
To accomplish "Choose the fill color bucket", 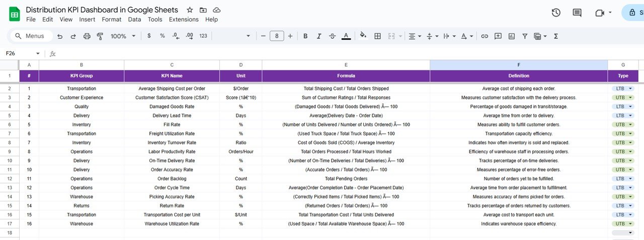I will [363, 36].
